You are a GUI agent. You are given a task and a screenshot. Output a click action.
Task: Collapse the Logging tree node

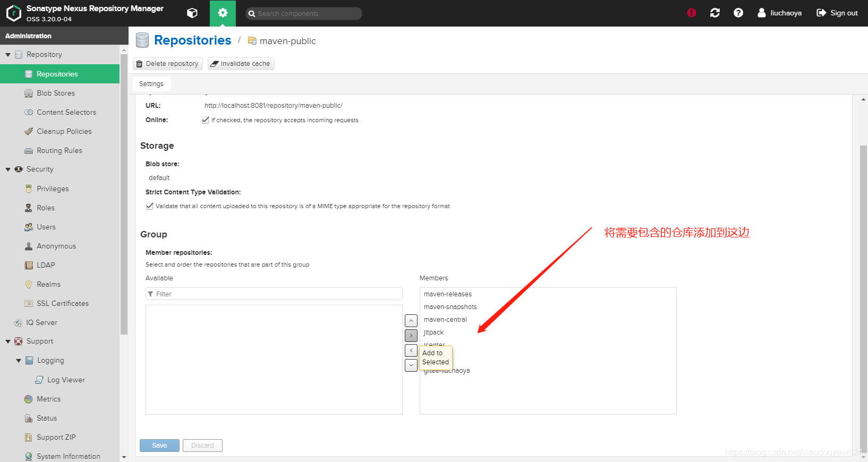click(19, 361)
